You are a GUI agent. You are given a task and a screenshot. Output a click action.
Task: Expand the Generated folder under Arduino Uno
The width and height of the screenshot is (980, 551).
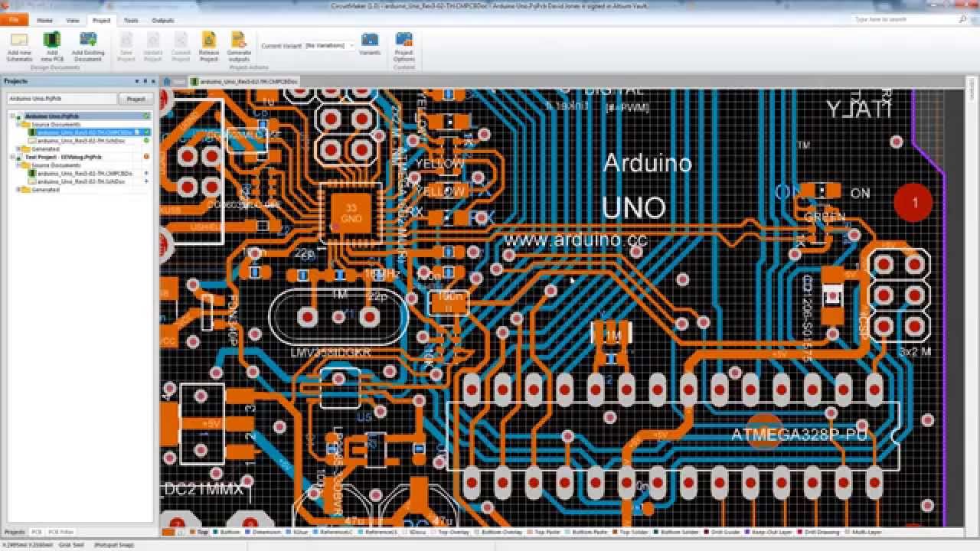tap(18, 149)
